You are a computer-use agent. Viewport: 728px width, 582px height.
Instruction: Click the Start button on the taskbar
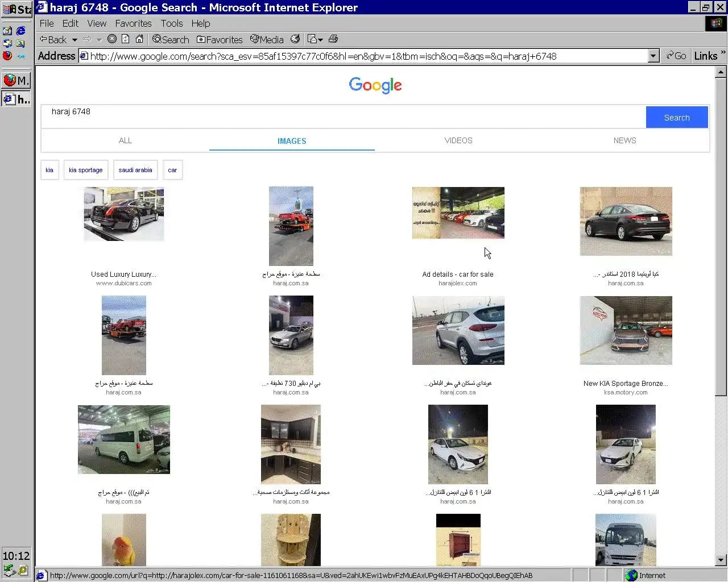(x=17, y=9)
